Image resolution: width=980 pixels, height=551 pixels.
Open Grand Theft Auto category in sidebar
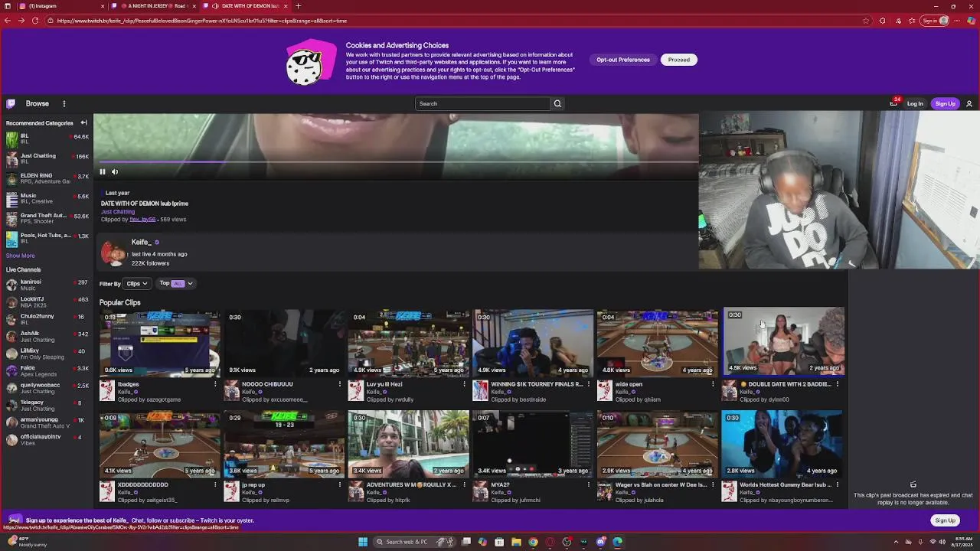pos(47,218)
